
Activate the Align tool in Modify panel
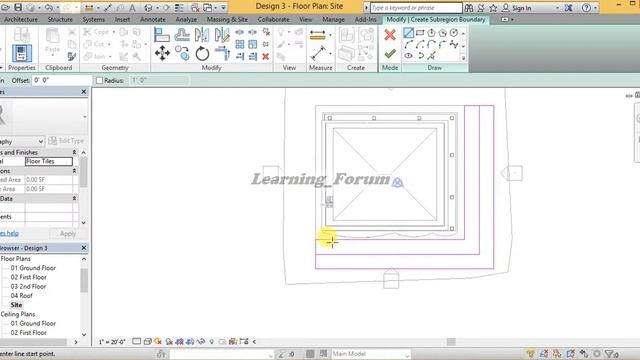click(162, 35)
